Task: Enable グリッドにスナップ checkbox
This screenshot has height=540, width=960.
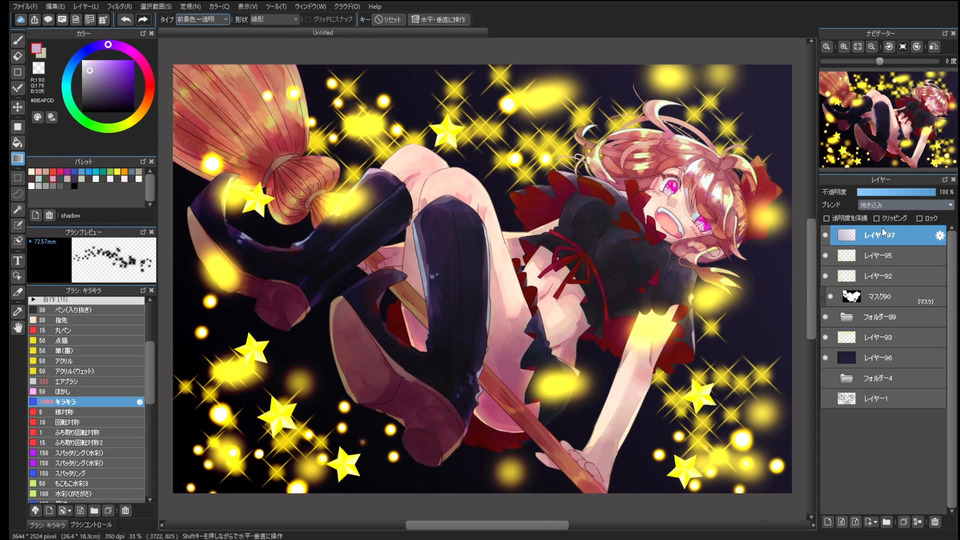Action: 307,20
